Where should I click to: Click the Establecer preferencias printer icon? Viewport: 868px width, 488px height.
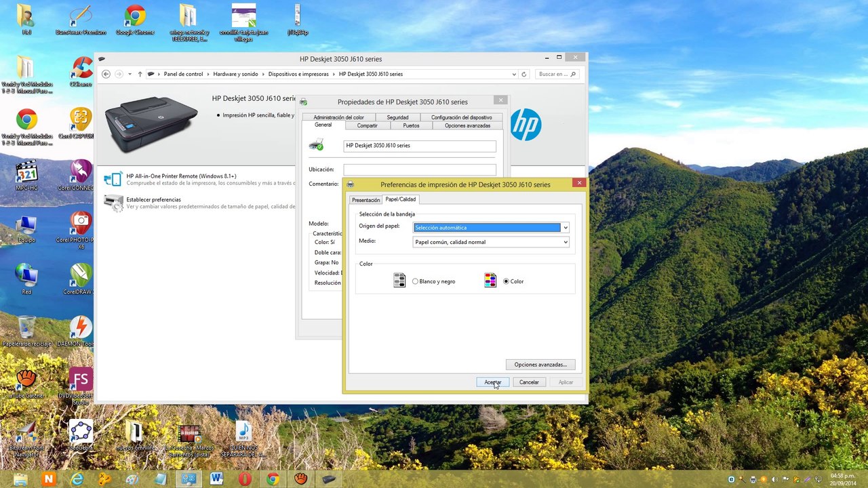[x=113, y=202]
